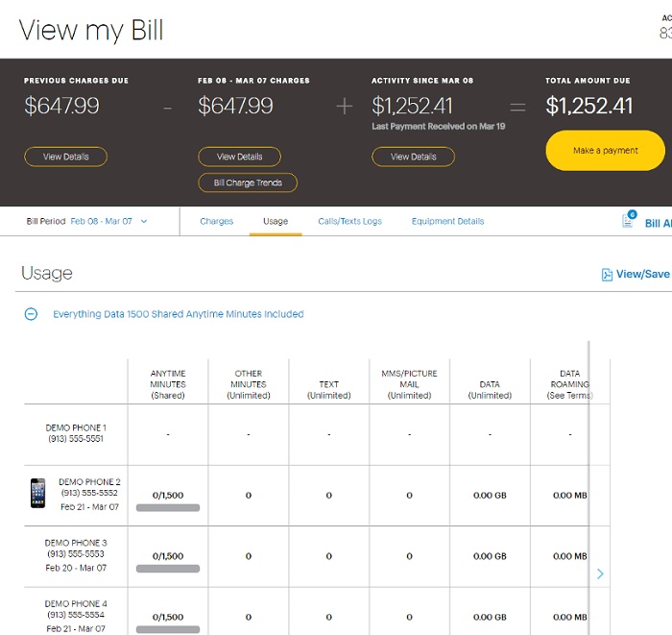Click the Bill Alerts link text
The image size is (672, 635).
point(659,223)
